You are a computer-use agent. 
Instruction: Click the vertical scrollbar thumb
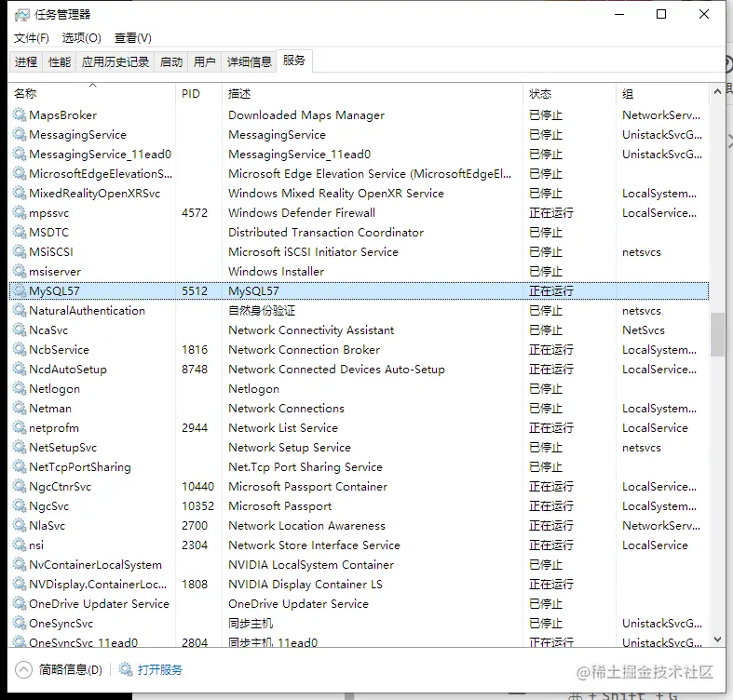717,334
